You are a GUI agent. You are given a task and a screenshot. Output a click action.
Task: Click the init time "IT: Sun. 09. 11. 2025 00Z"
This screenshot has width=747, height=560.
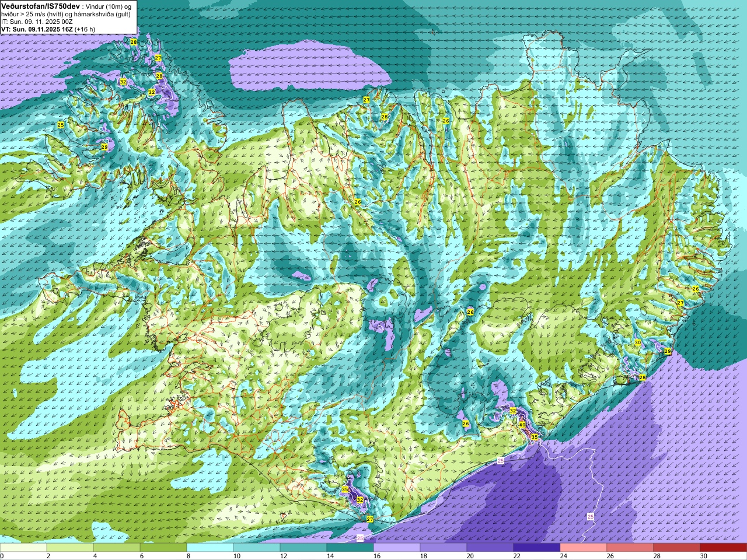coord(37,22)
